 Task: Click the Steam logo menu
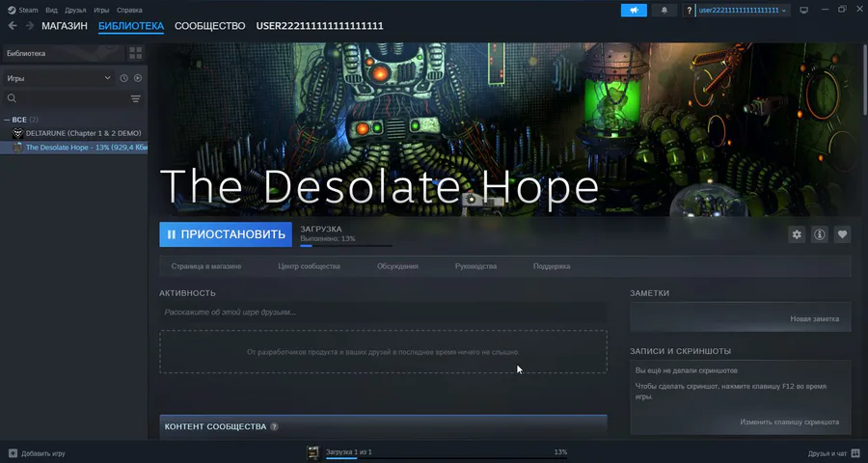pyautogui.click(x=23, y=10)
